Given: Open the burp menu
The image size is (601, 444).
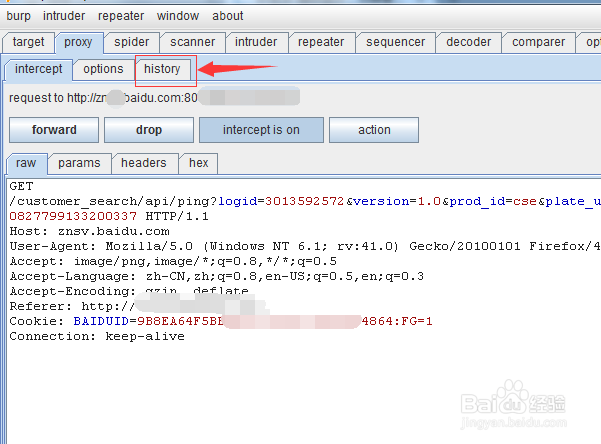Looking at the screenshot, I should tap(18, 16).
